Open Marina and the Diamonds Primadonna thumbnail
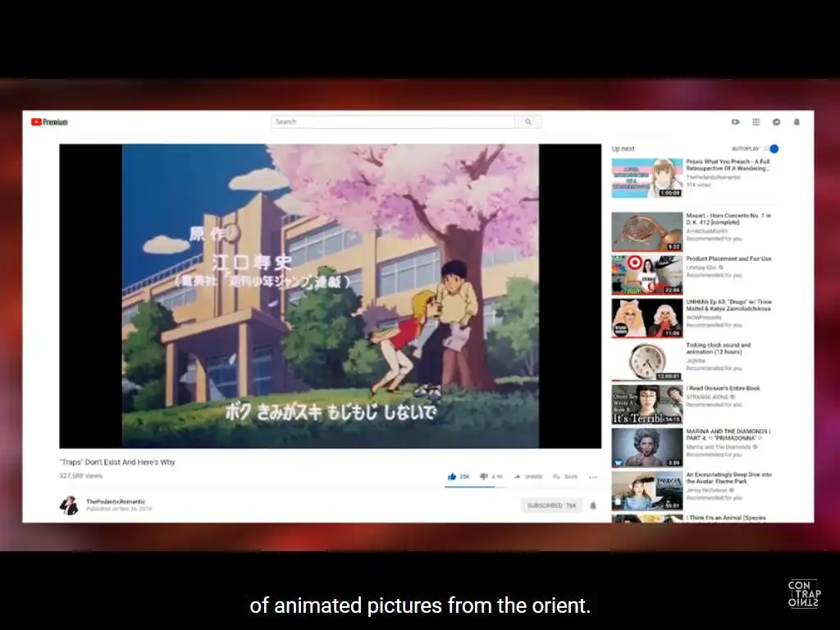840x630 pixels. coord(647,448)
